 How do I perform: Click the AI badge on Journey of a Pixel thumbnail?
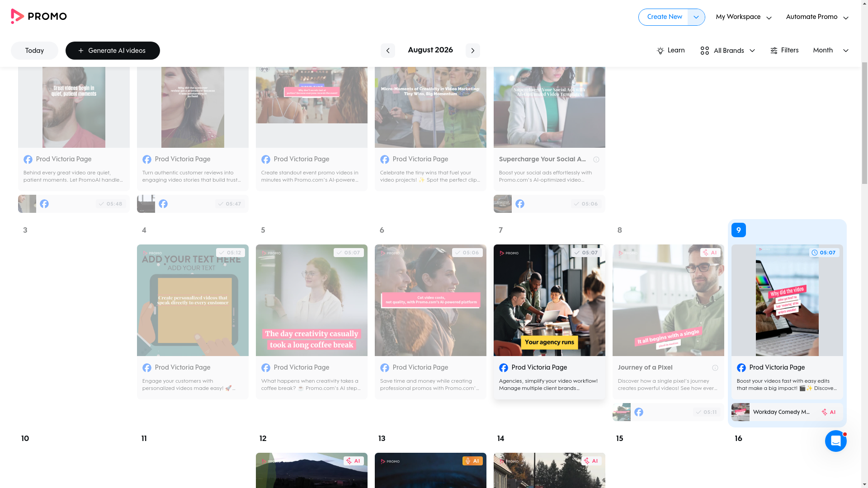click(710, 253)
